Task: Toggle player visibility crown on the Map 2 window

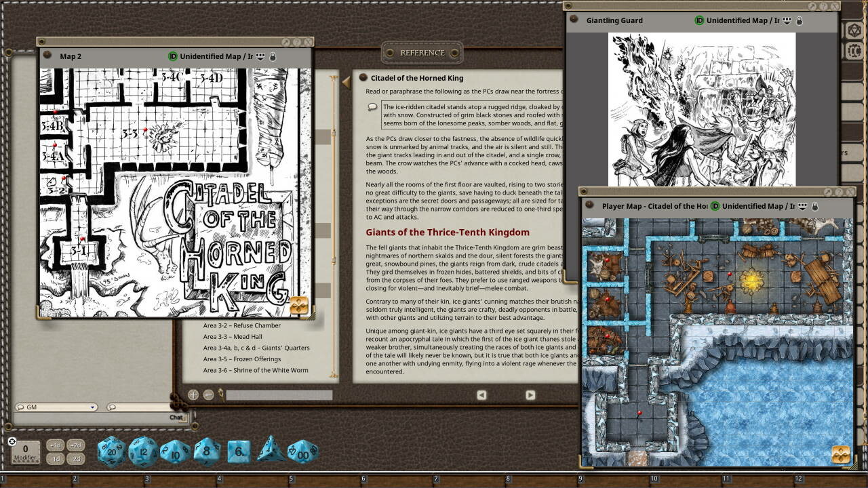Action: click(260, 57)
